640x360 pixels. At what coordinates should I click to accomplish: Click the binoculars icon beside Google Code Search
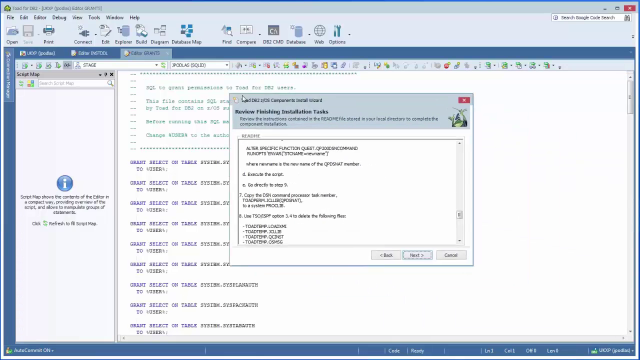click(x=627, y=18)
